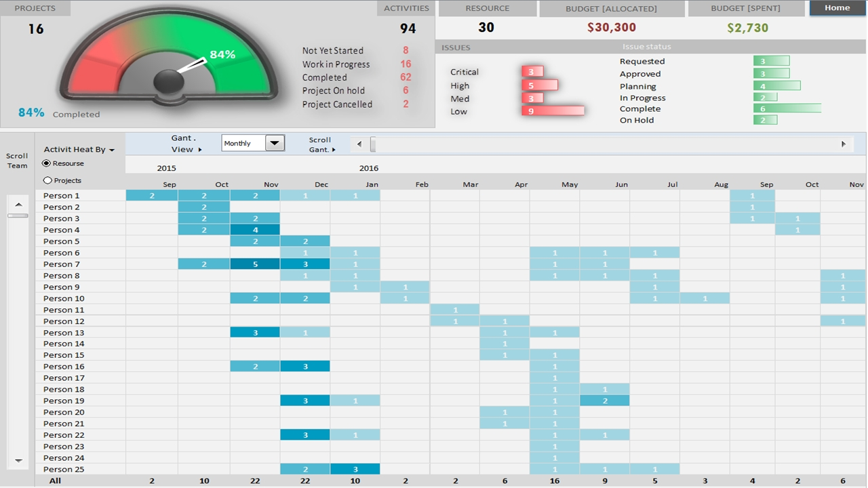
Task: Open the PROJECTS tab
Action: (x=35, y=7)
